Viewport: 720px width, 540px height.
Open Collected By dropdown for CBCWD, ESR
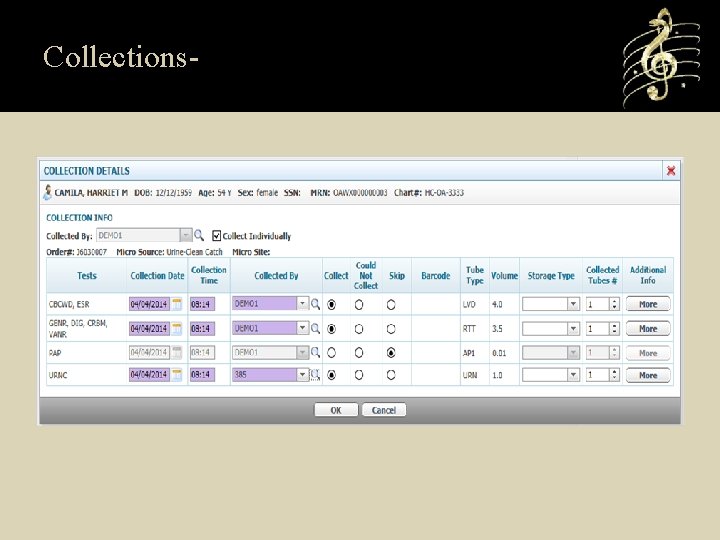coord(302,304)
